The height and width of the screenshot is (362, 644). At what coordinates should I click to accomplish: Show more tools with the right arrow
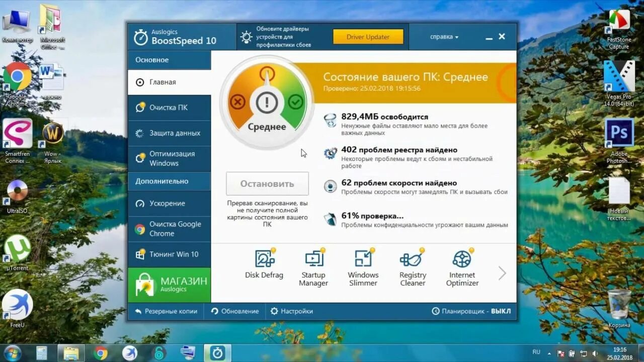[x=502, y=273]
